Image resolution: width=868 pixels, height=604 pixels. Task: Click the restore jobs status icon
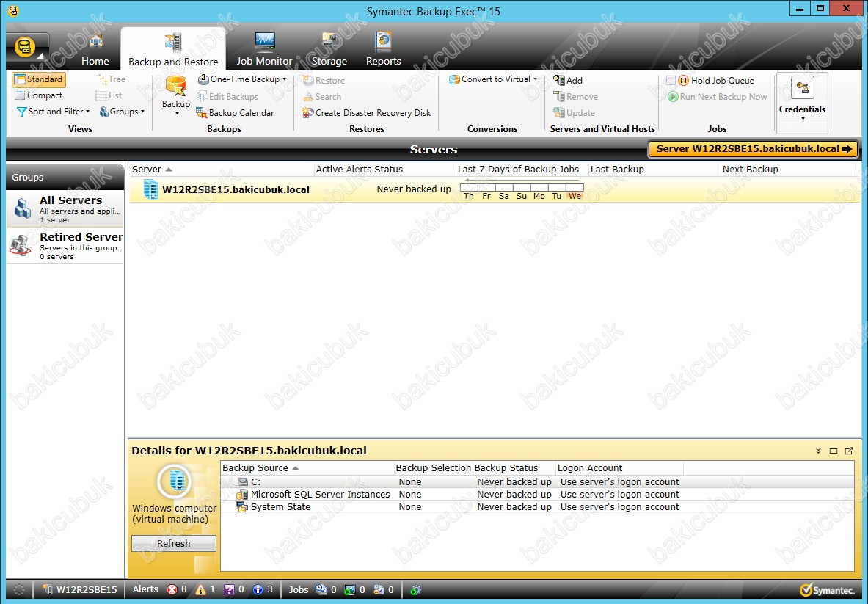click(350, 589)
